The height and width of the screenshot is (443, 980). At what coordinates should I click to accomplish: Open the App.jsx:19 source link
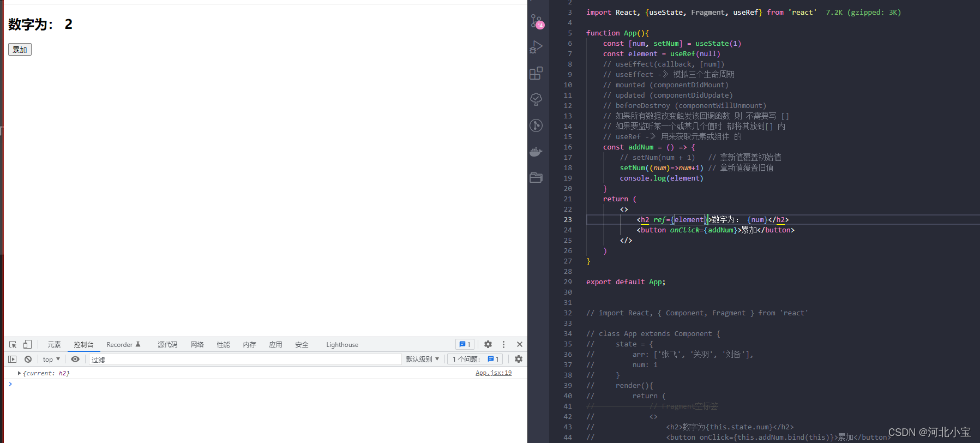click(494, 373)
